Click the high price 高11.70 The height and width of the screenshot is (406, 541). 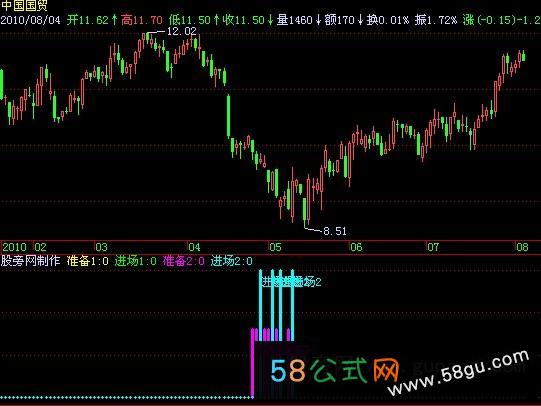click(x=142, y=20)
